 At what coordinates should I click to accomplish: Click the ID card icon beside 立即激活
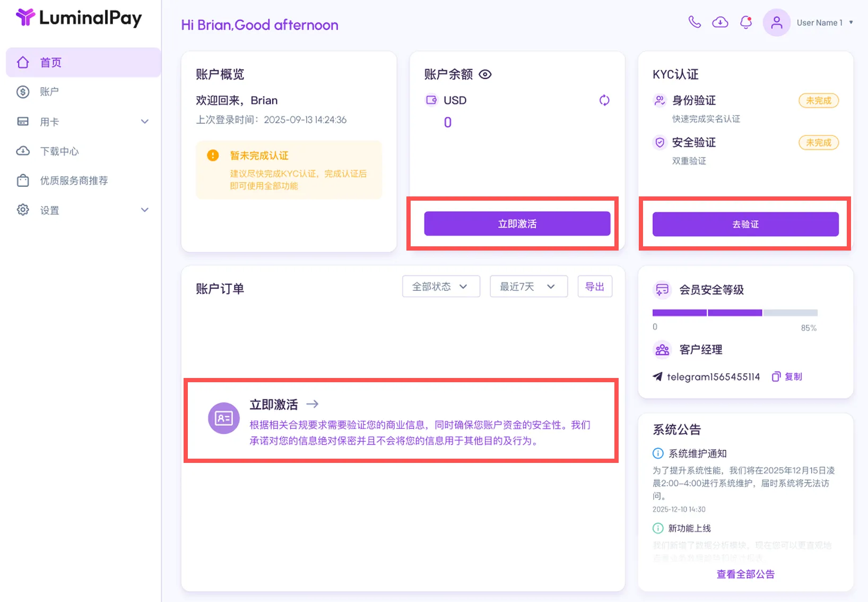(223, 418)
